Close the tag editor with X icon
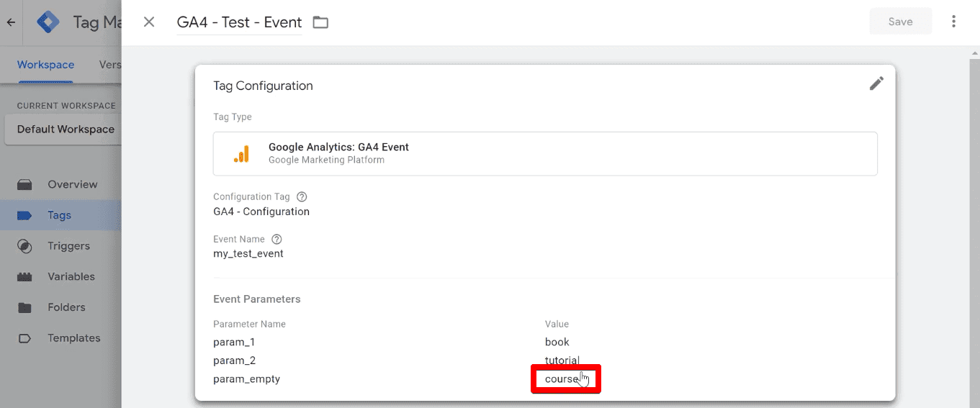Viewport: 980px width, 408px height. [149, 22]
